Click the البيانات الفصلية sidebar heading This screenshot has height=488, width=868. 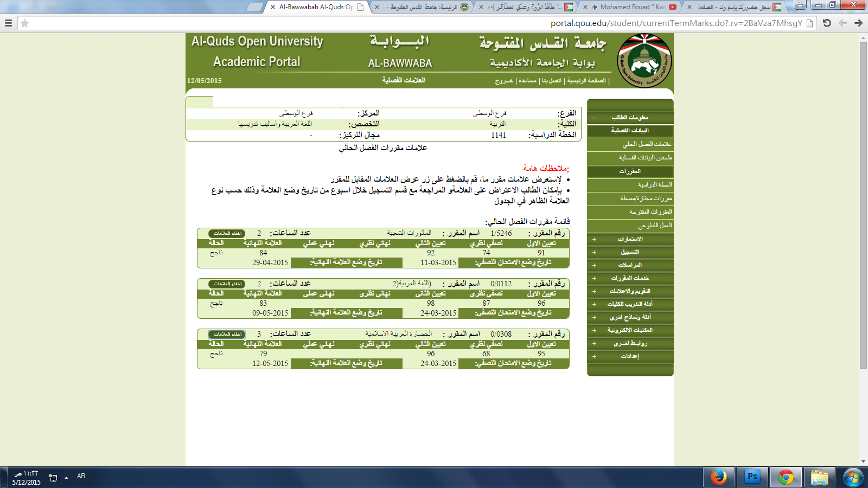point(630,131)
